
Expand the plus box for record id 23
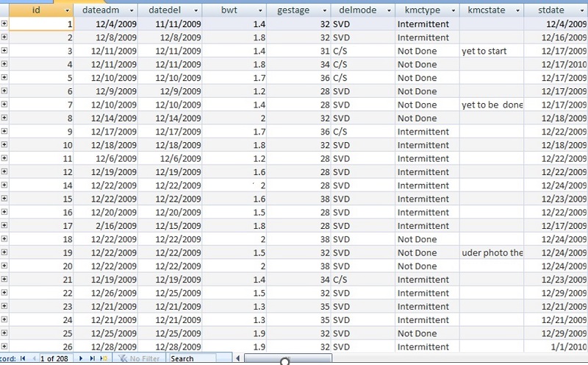tap(4, 306)
